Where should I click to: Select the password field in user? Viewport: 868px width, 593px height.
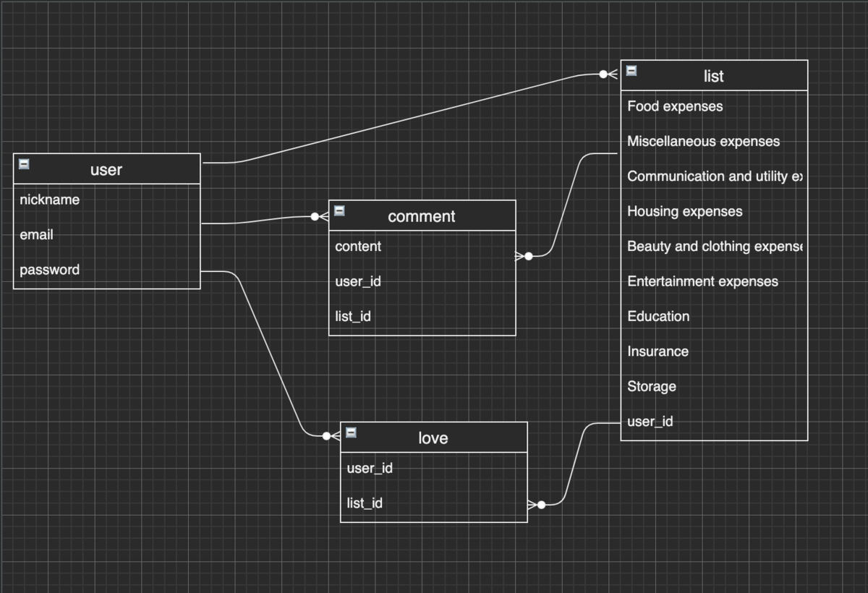coord(107,270)
